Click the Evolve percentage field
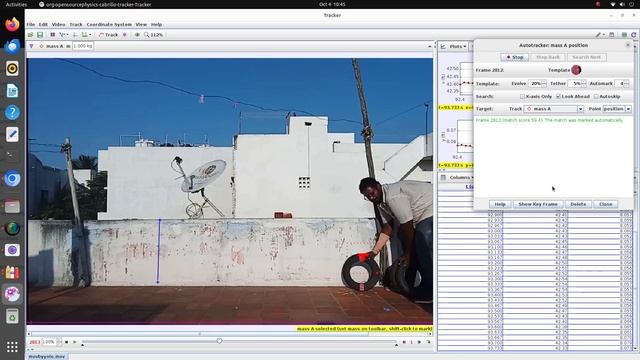Screen dimensions: 640x360 click(535, 83)
